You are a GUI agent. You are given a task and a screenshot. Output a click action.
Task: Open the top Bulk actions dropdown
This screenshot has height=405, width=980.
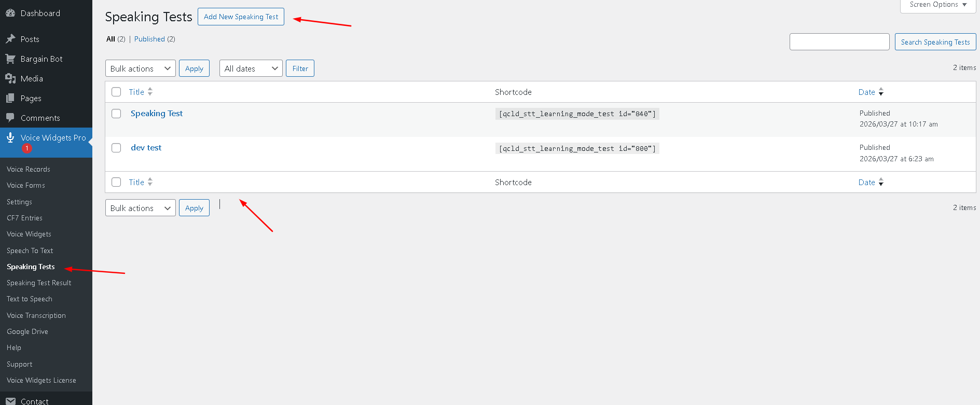pos(140,68)
